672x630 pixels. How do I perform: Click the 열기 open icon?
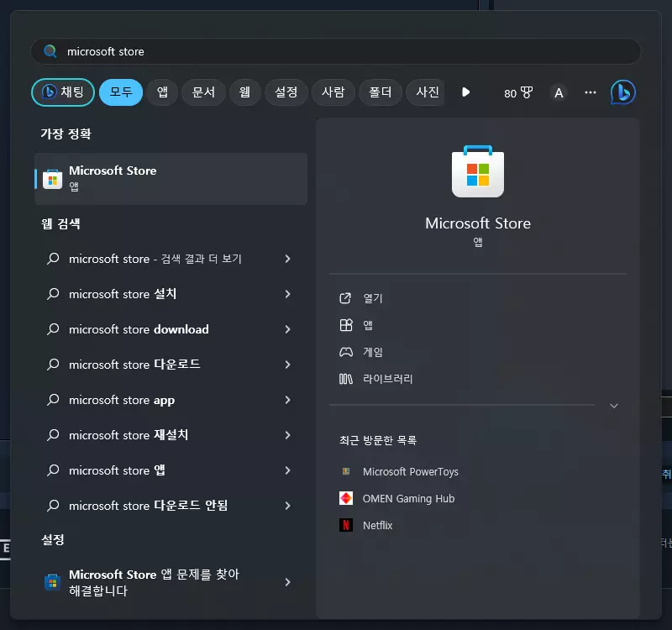click(x=345, y=298)
